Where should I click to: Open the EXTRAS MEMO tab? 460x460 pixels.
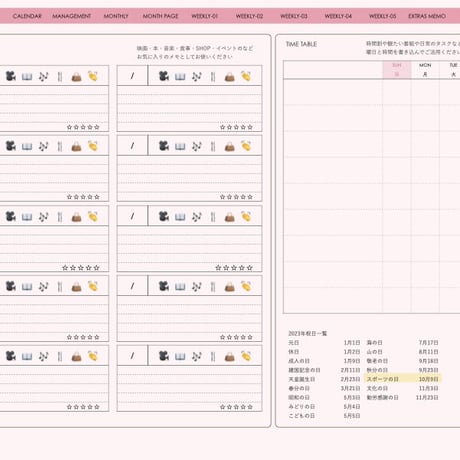[427, 16]
